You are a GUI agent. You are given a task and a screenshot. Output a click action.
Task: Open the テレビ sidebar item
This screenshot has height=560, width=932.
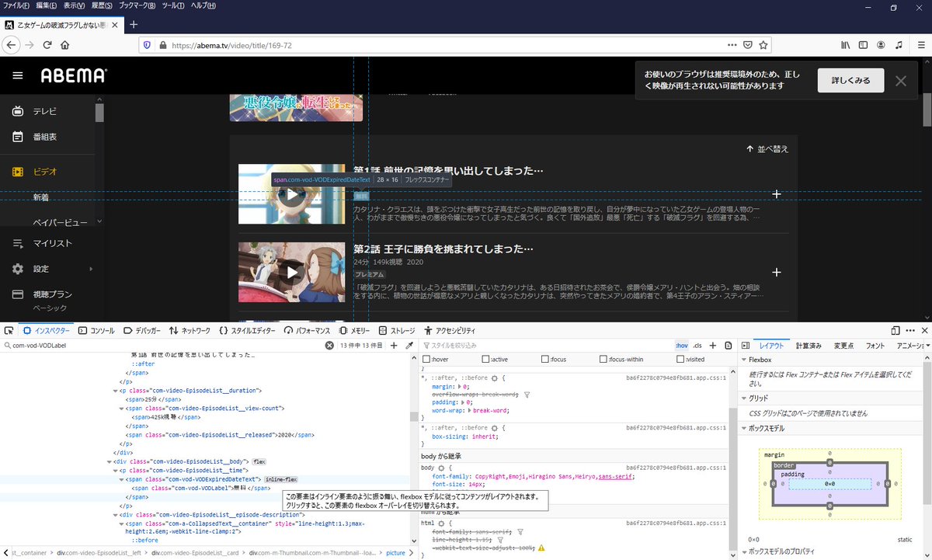(x=45, y=111)
